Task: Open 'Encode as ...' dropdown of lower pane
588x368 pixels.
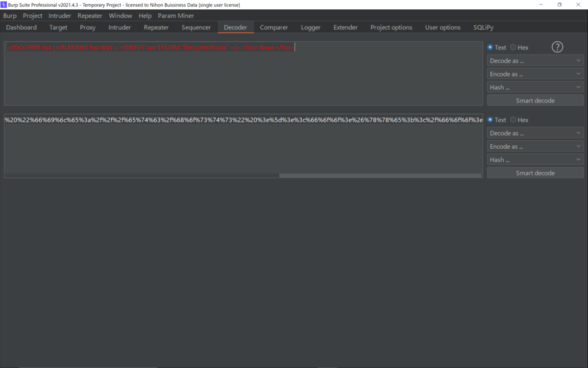Action: [535, 146]
